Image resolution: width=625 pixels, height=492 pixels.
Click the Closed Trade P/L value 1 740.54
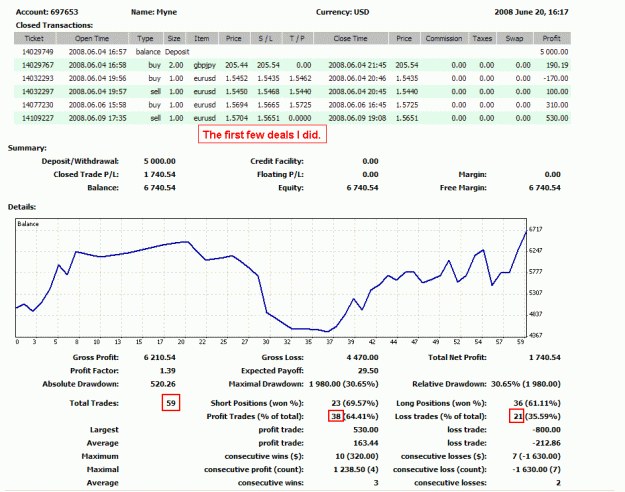[x=159, y=174]
